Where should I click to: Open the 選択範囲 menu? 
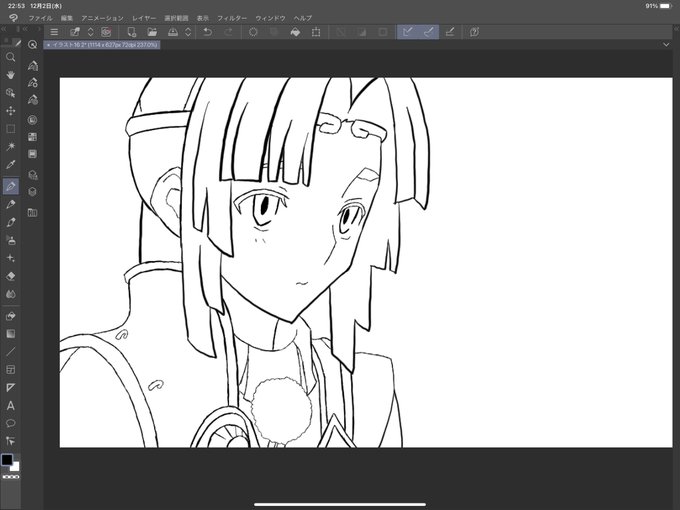(x=176, y=18)
